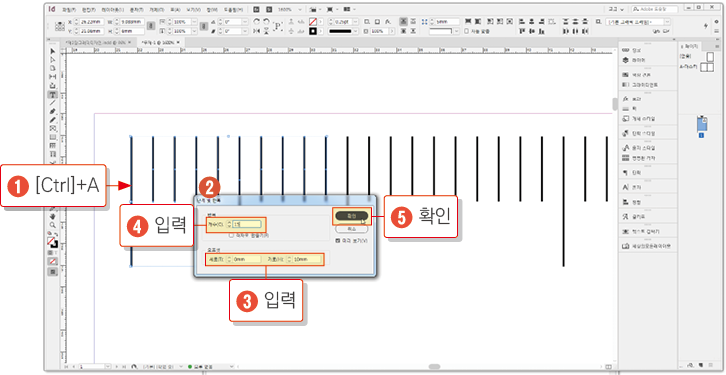Click the Adobe search field
The width and height of the screenshot is (726, 375).
coord(655,9)
